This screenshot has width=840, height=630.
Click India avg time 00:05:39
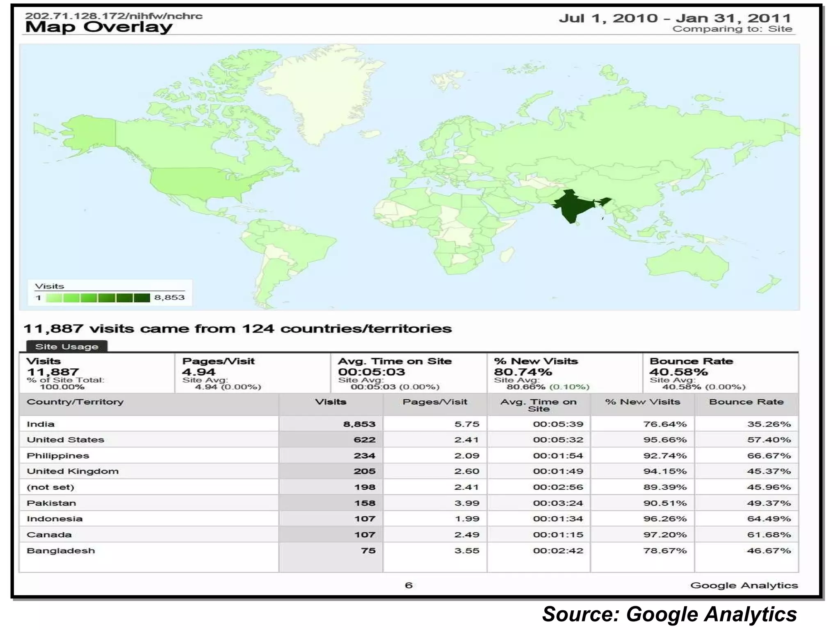(558, 424)
